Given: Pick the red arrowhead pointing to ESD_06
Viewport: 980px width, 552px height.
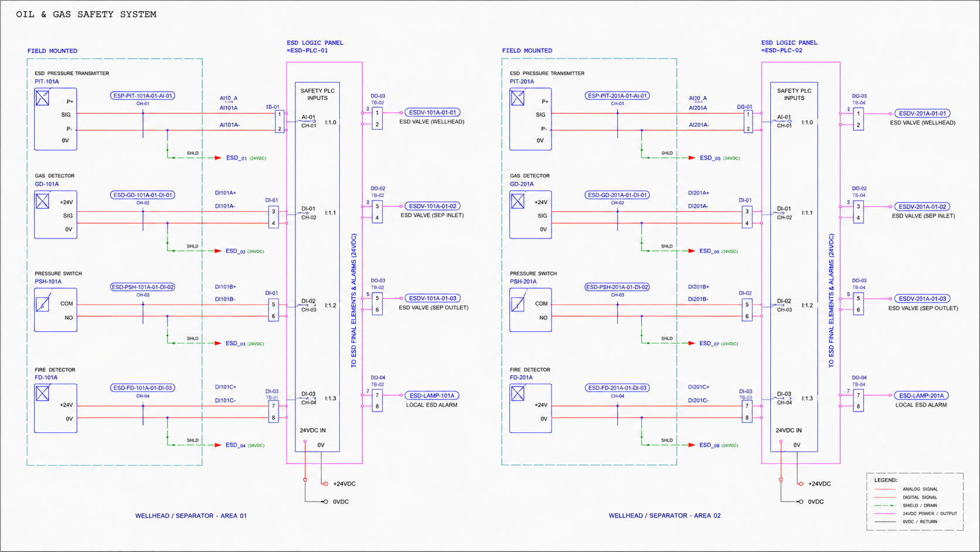Looking at the screenshot, I should click(692, 251).
